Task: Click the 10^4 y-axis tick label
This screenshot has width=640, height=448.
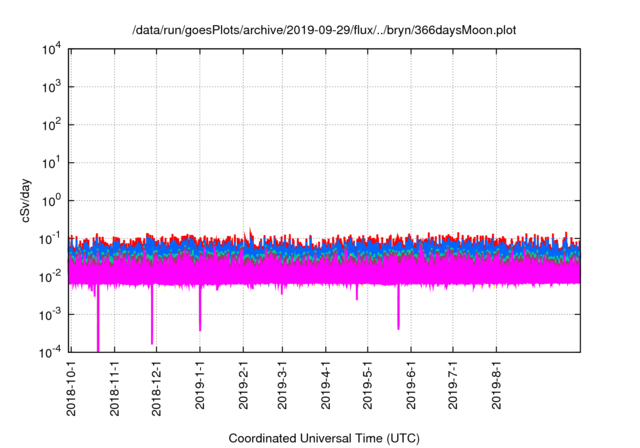Action: (53, 49)
